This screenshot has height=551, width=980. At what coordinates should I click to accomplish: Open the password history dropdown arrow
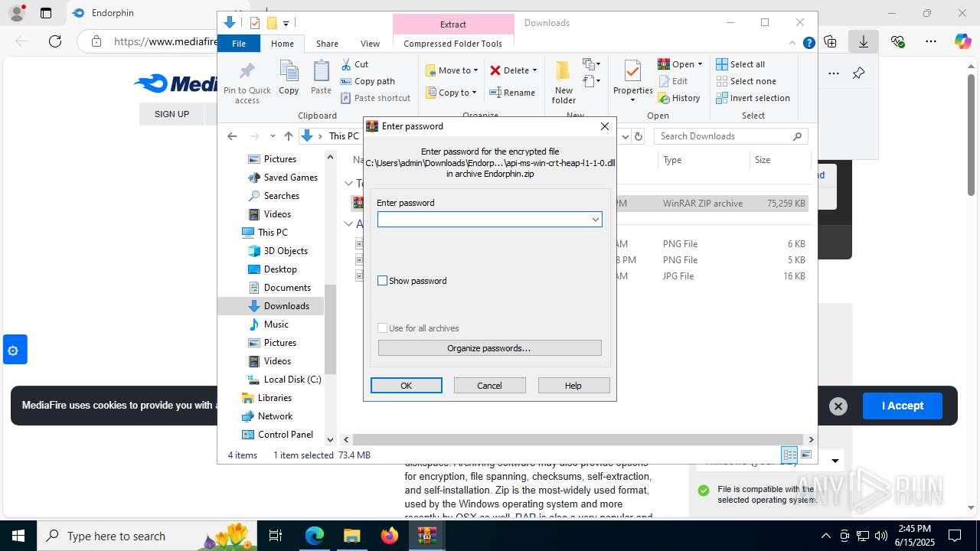[595, 220]
